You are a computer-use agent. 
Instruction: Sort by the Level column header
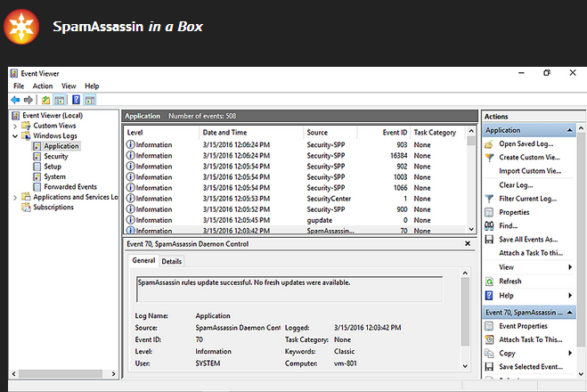click(x=161, y=133)
